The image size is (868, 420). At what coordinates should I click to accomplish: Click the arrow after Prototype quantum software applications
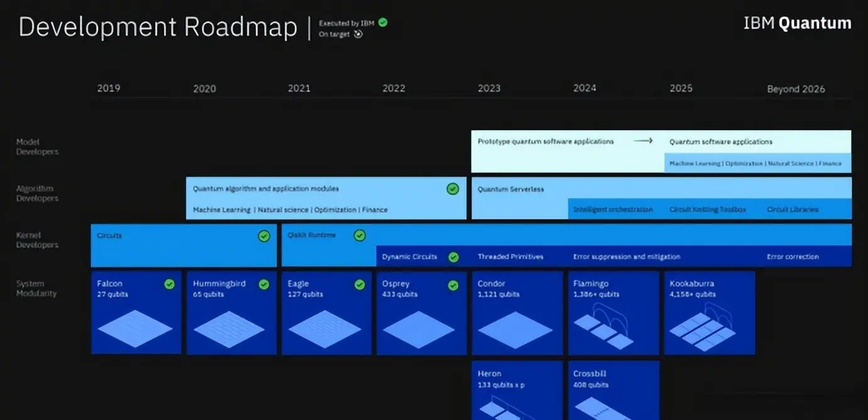pos(643,141)
